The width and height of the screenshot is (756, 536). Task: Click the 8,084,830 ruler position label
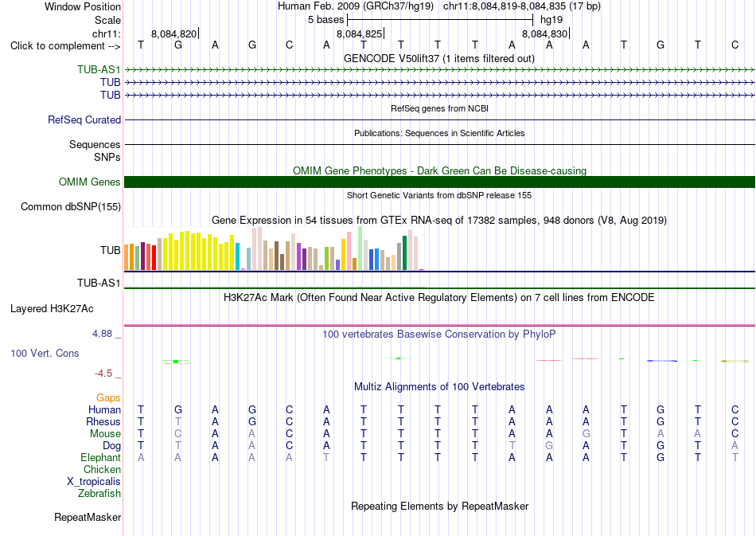(545, 33)
